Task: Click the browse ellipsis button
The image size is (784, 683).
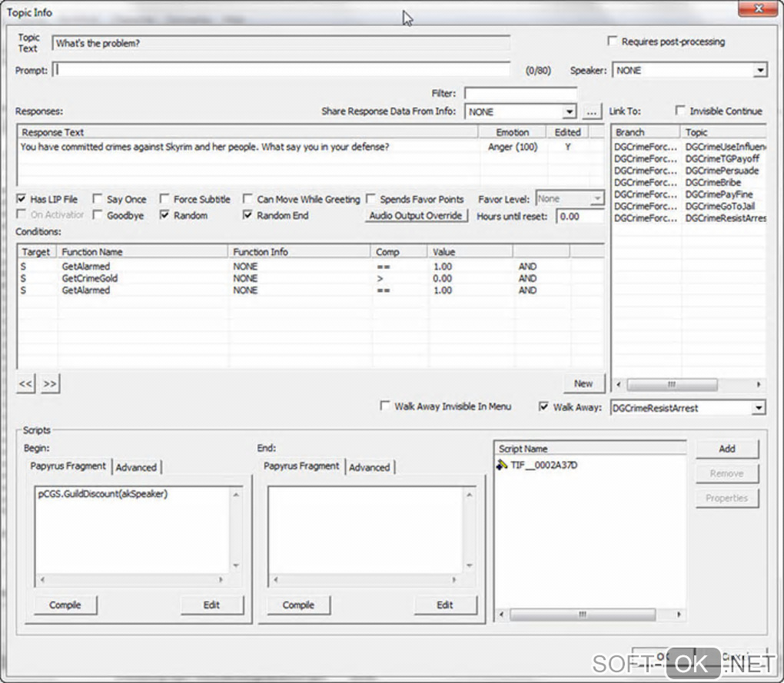Action: (x=592, y=112)
